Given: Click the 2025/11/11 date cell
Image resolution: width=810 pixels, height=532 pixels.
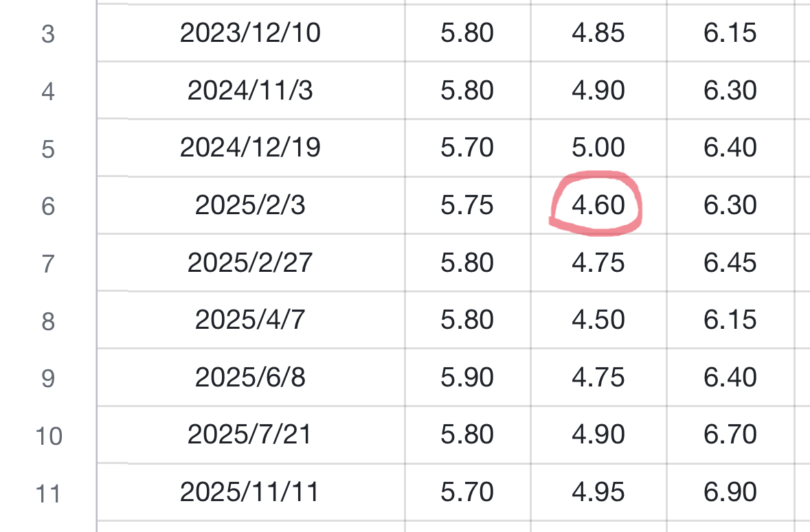Looking at the screenshot, I should click(x=250, y=492).
